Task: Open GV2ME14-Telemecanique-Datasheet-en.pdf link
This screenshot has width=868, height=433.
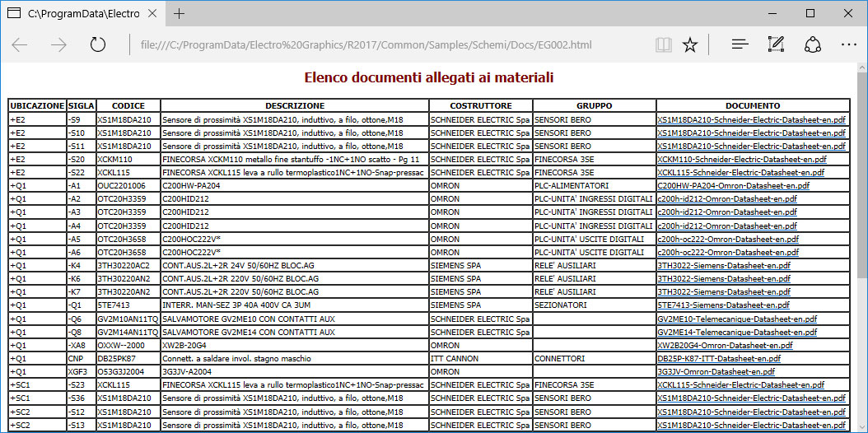Action: [737, 332]
